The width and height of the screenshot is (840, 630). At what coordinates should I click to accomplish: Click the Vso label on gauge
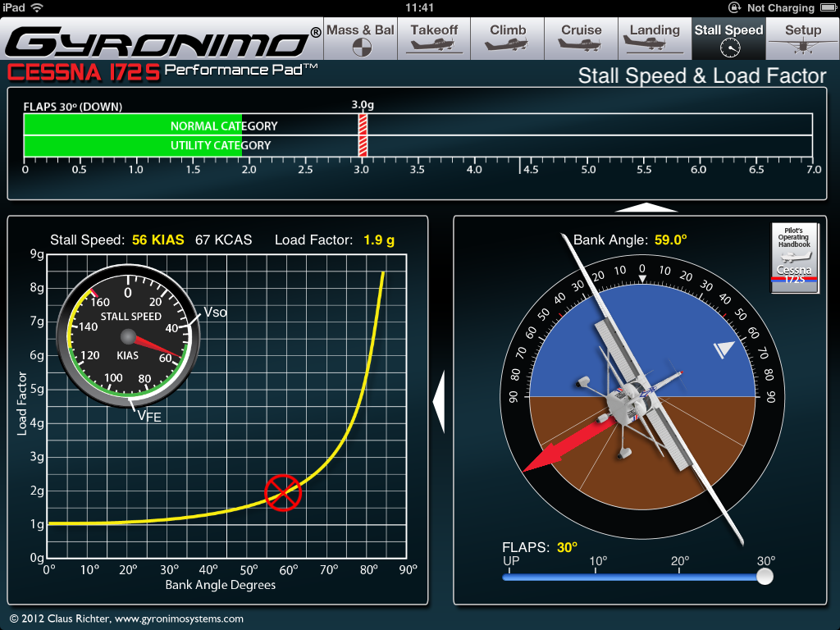click(x=215, y=313)
